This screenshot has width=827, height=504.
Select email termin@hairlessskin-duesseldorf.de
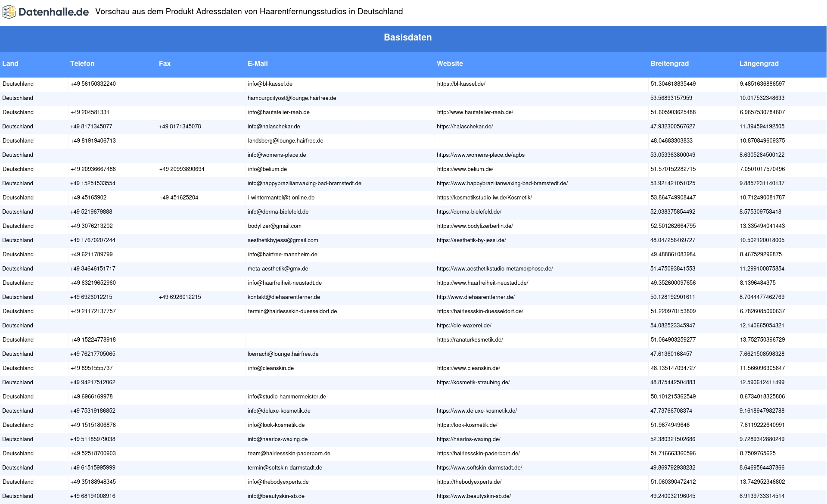pos(292,311)
